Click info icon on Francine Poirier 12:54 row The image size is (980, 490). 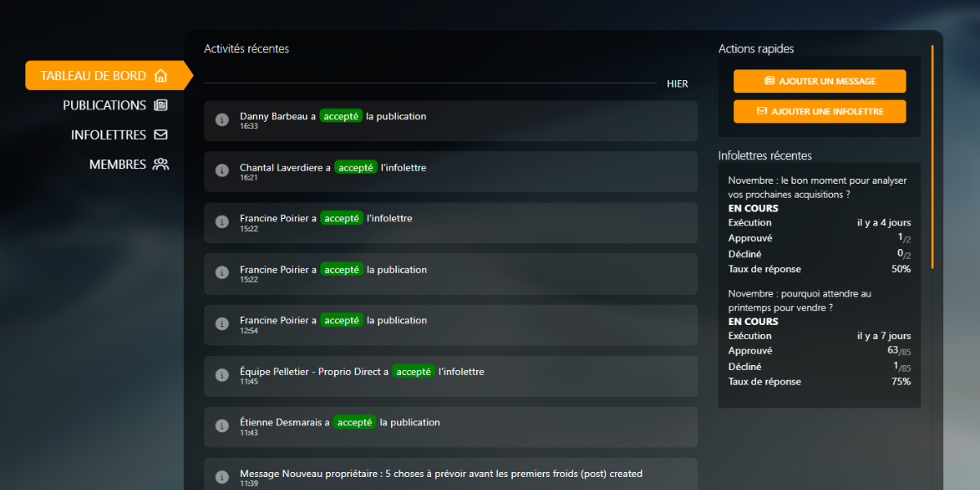pyautogui.click(x=221, y=324)
